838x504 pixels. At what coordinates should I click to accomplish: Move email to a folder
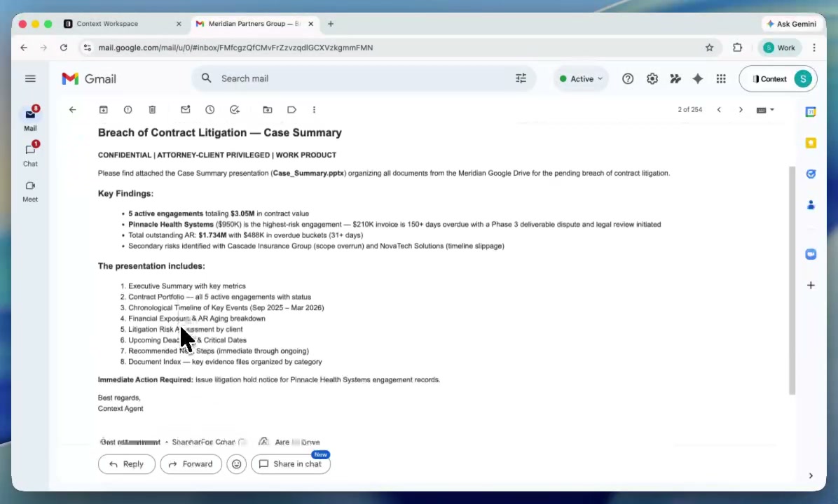tap(268, 109)
